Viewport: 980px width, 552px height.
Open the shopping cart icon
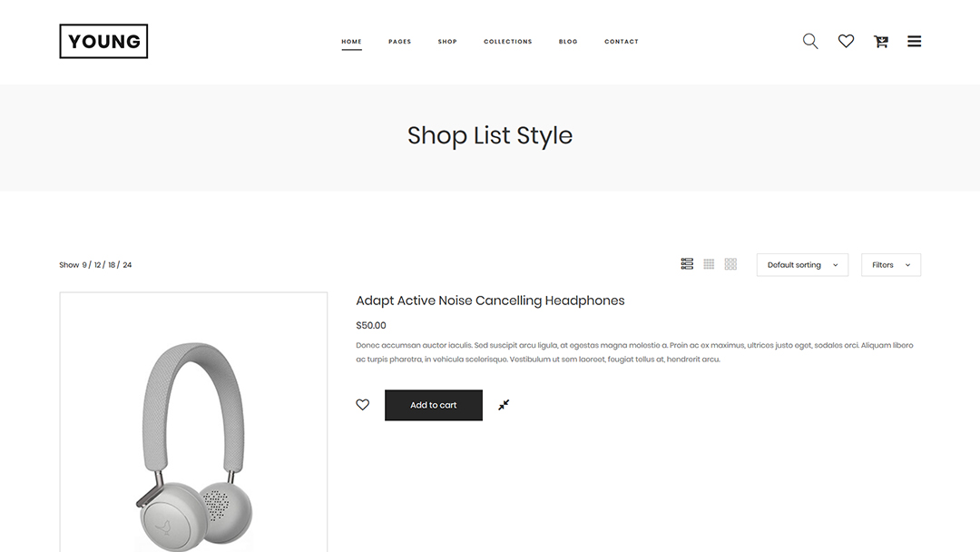[880, 41]
